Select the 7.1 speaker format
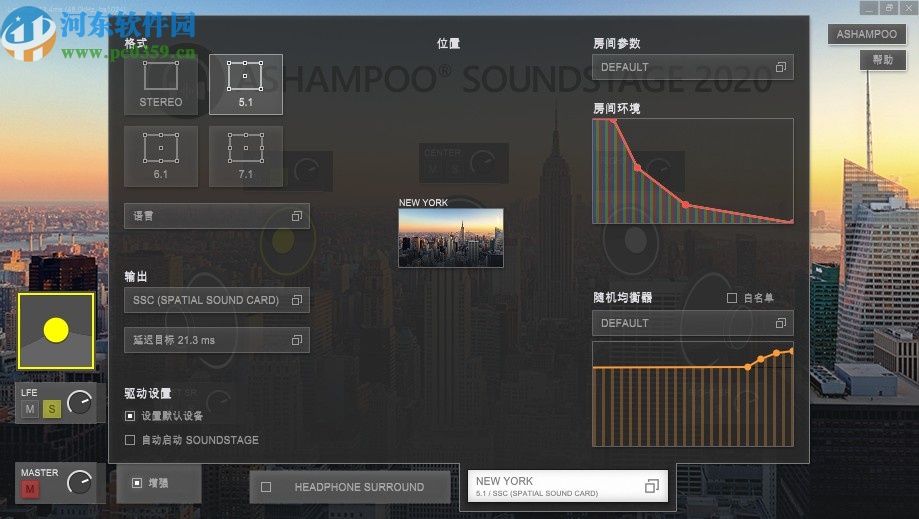The image size is (919, 519). pyautogui.click(x=246, y=156)
